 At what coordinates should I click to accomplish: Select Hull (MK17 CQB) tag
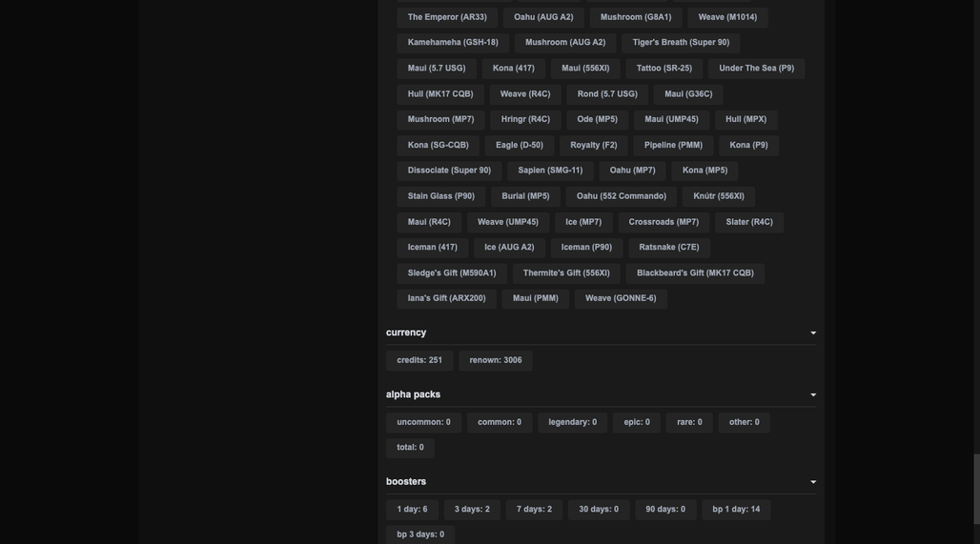(x=440, y=93)
